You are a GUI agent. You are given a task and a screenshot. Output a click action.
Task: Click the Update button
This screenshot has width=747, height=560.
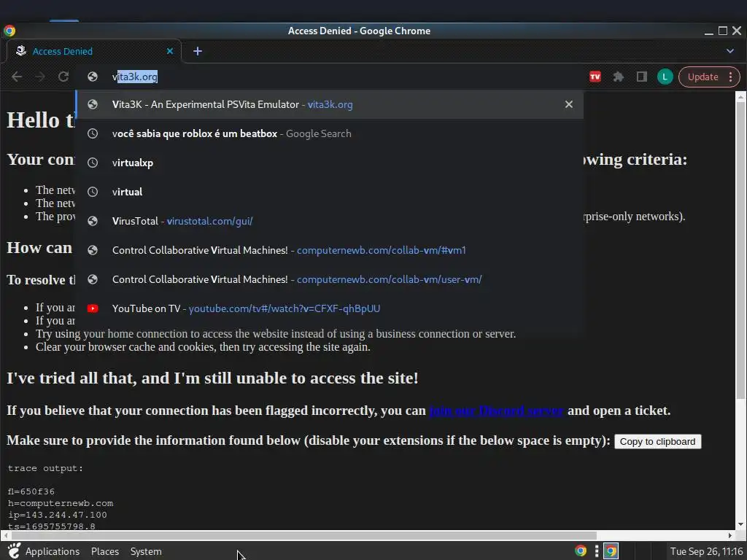(703, 77)
